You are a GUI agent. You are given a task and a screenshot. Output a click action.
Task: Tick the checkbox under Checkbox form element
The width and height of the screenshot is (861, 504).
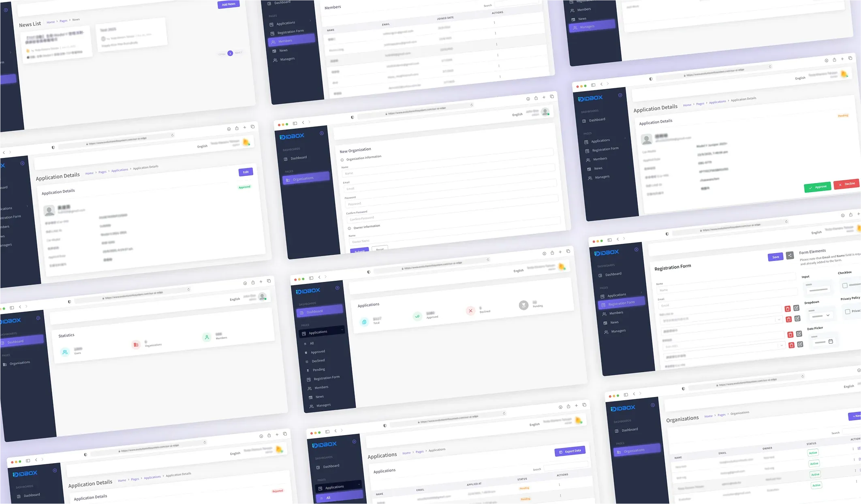click(845, 286)
